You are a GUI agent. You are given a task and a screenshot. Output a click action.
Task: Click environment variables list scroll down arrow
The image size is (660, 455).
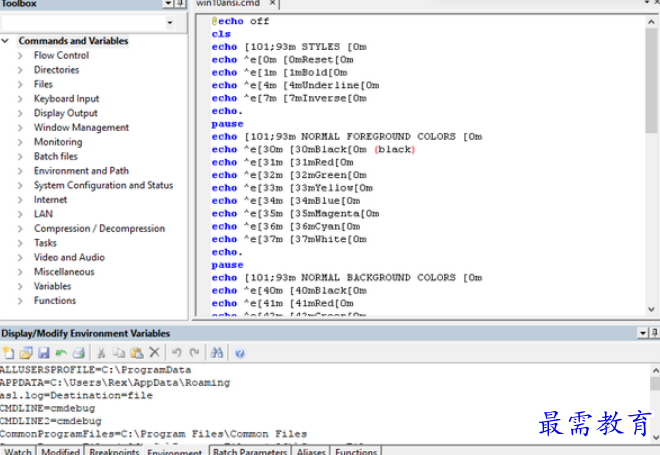click(655, 437)
